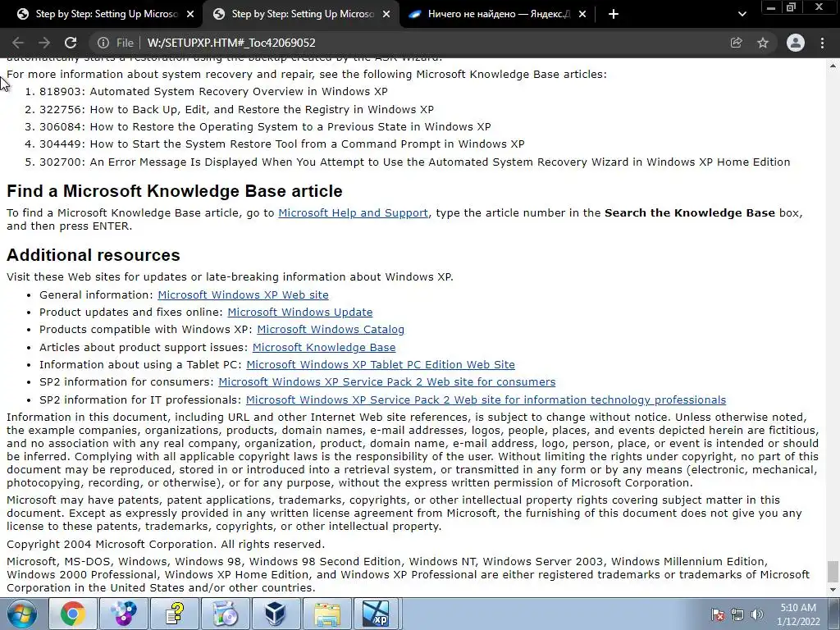Close the Яндекс tab

click(x=582, y=15)
